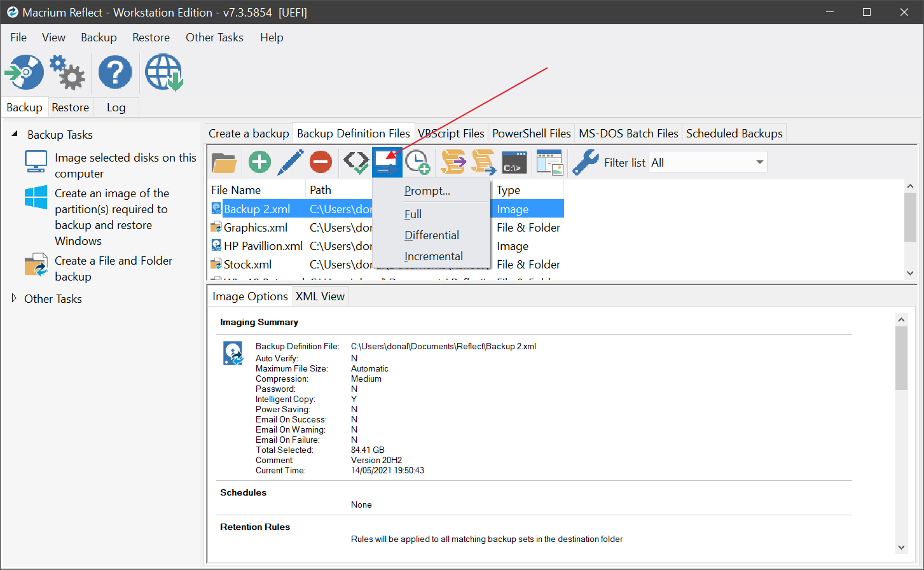
Task: Open the View menu
Action: click(x=53, y=38)
